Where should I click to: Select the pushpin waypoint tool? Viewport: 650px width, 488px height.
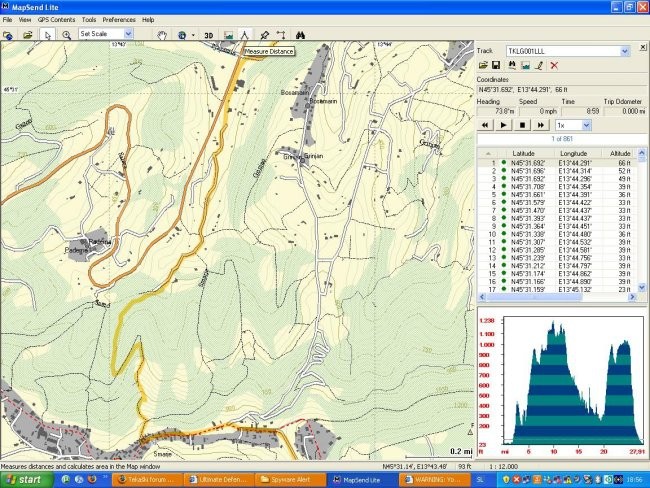point(264,35)
